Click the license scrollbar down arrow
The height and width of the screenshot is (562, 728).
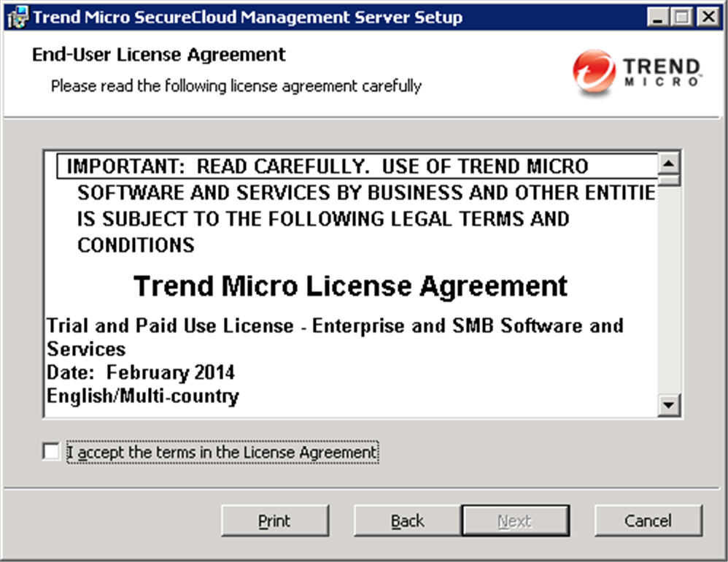pos(669,405)
